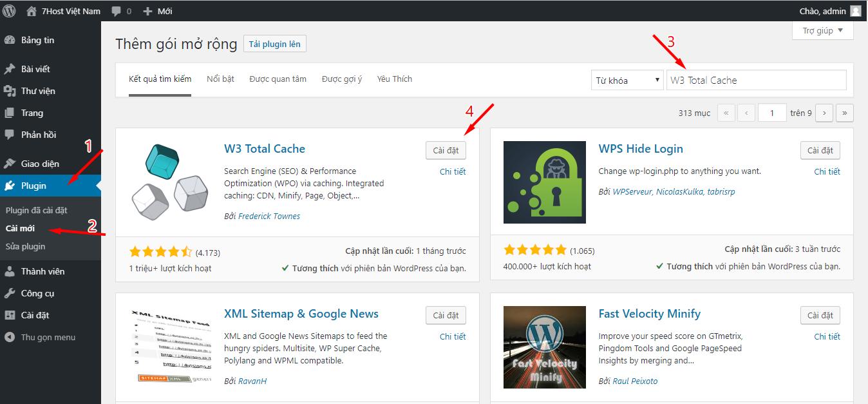Image resolution: width=868 pixels, height=404 pixels.
Task: Select the Plugin menu item
Action: (x=50, y=186)
